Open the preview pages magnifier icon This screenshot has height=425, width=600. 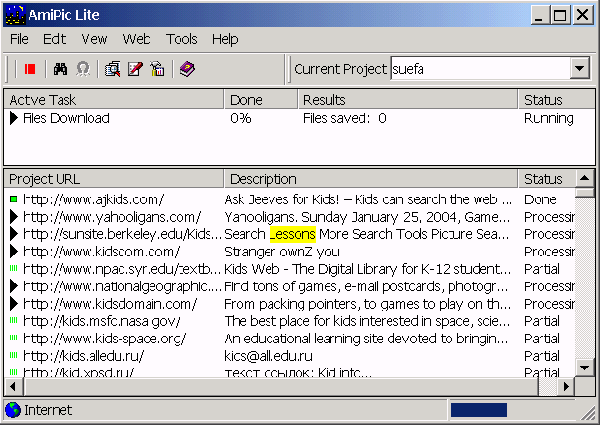click(x=112, y=69)
